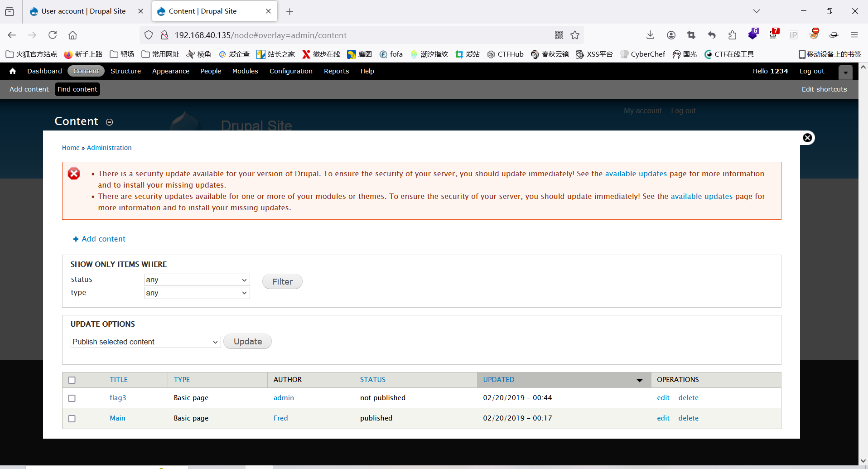Close the Content | Drupal Site tab

269,11
